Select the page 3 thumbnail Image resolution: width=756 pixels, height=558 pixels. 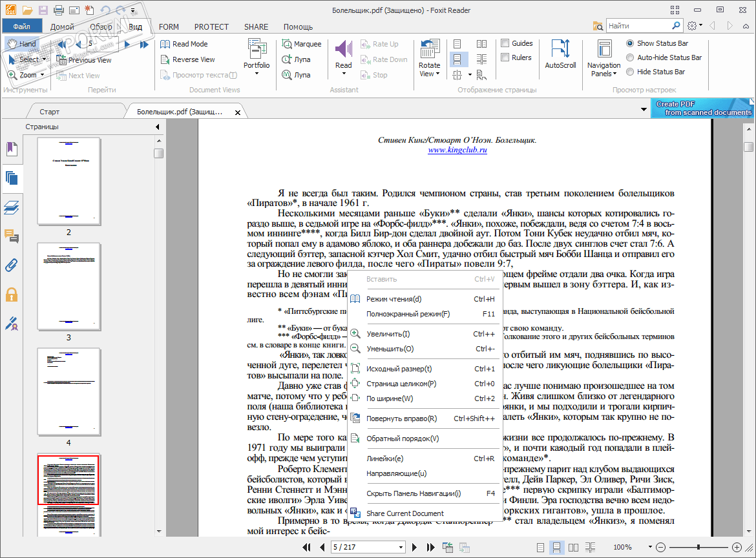coord(68,286)
